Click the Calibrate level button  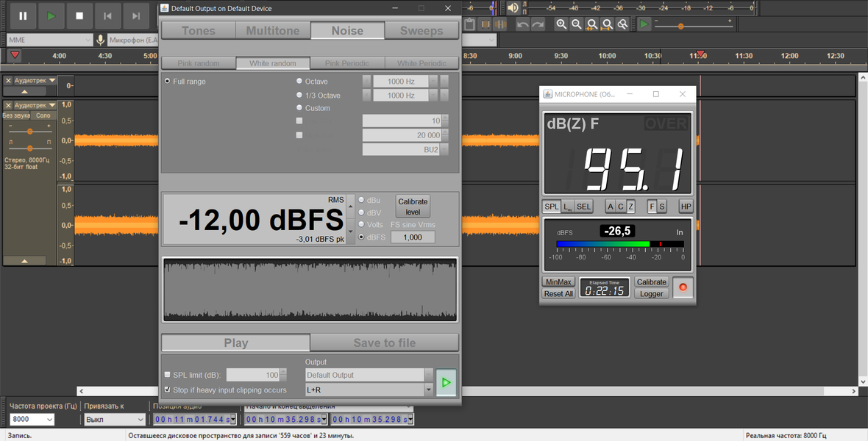pos(413,206)
